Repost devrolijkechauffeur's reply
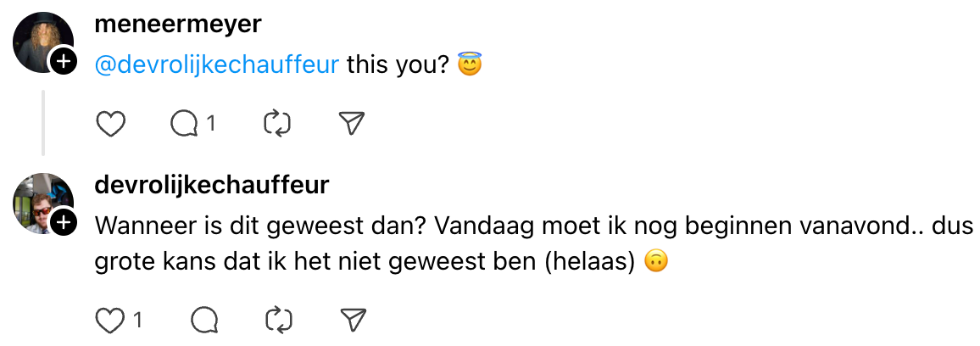Screen dimensions: 980x346 277,320
